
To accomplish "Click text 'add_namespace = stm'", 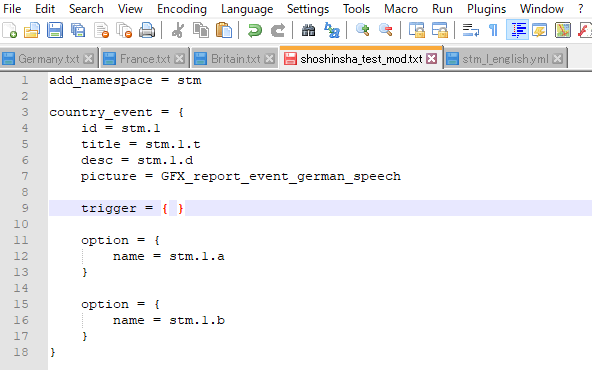I will (125, 80).
